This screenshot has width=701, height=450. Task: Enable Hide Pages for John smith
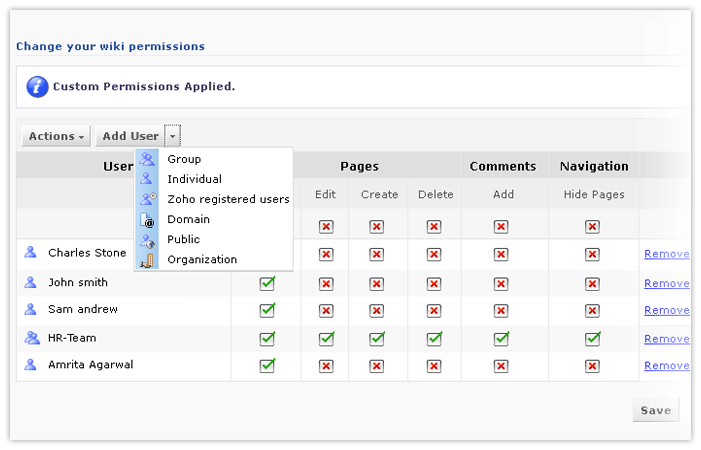coord(592,284)
